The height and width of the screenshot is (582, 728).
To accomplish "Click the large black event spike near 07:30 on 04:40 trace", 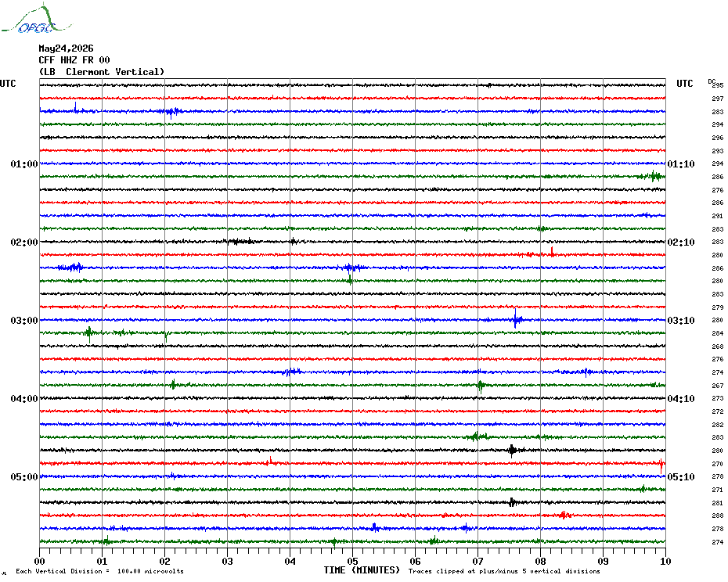I will tap(512, 450).
